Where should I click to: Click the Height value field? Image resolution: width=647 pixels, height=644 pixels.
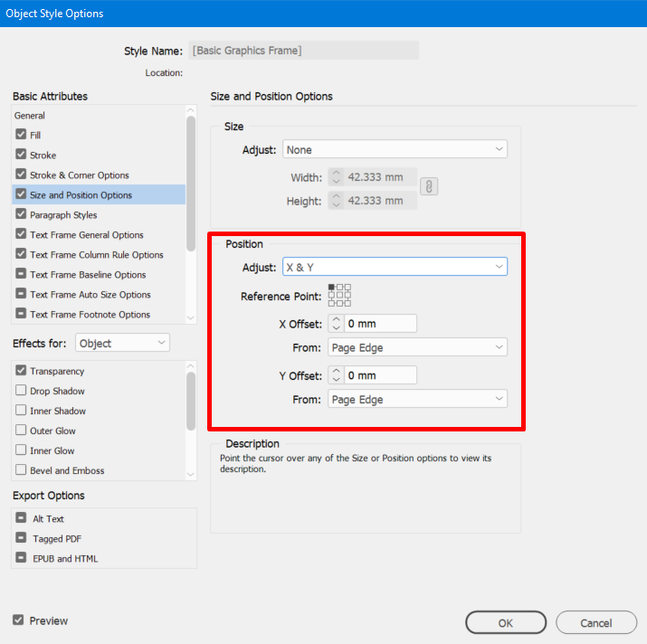click(380, 201)
